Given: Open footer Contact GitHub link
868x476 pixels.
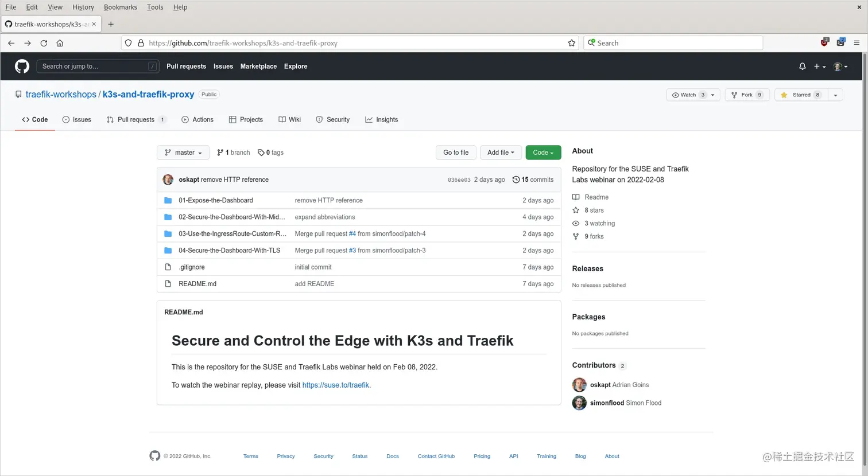Looking at the screenshot, I should 436,457.
